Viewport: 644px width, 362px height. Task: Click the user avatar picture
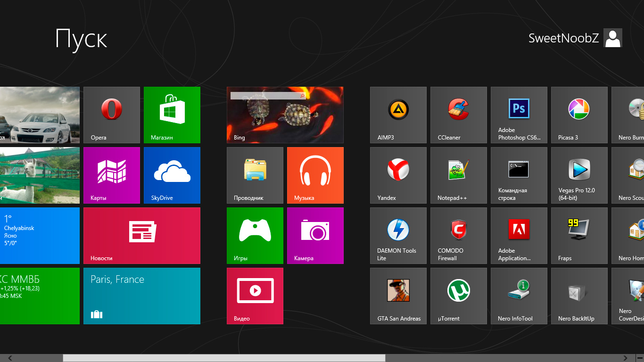(613, 38)
